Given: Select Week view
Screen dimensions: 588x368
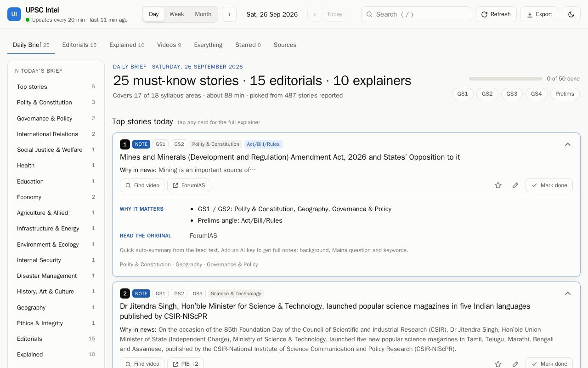Looking at the screenshot, I should [177, 14].
